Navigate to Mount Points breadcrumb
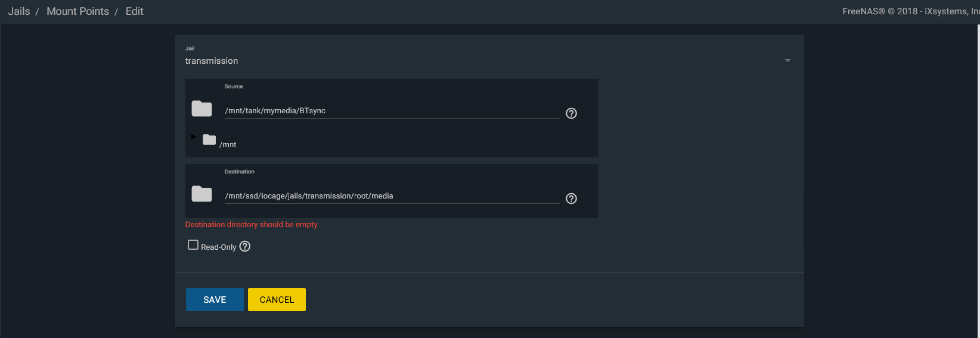 [x=77, y=11]
